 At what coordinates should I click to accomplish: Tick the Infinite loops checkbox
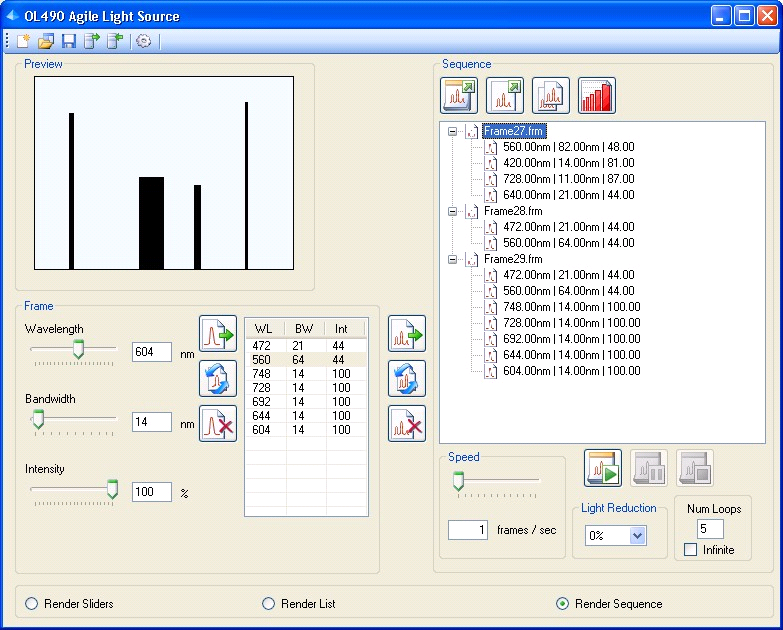pos(691,550)
